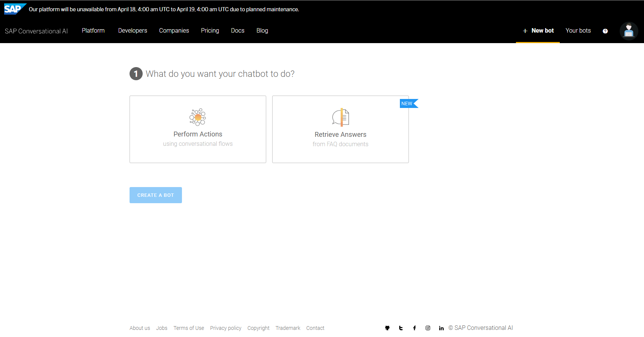Screen dimensions: 644x337
Task: Click the NEW ribbon badge
Action: pyautogui.click(x=409, y=103)
